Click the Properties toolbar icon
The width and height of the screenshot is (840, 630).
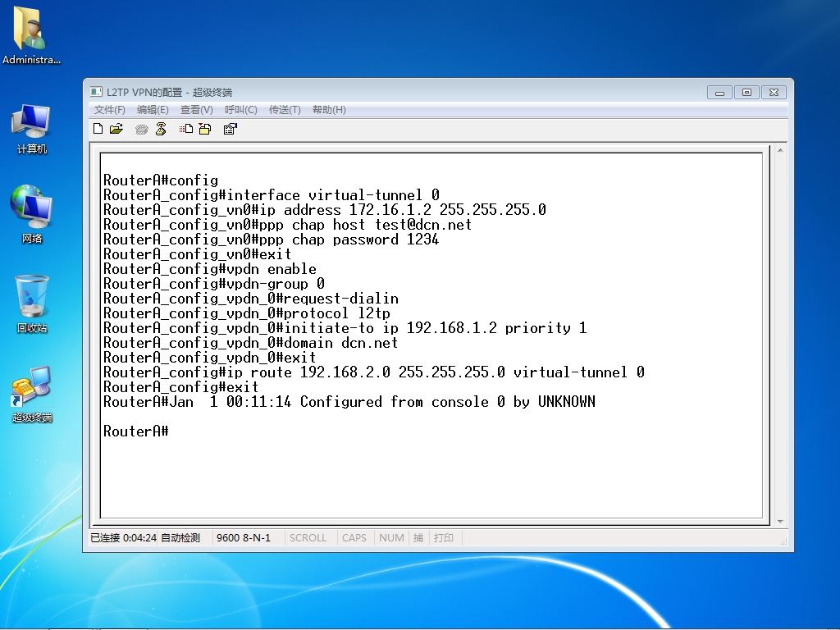231,129
